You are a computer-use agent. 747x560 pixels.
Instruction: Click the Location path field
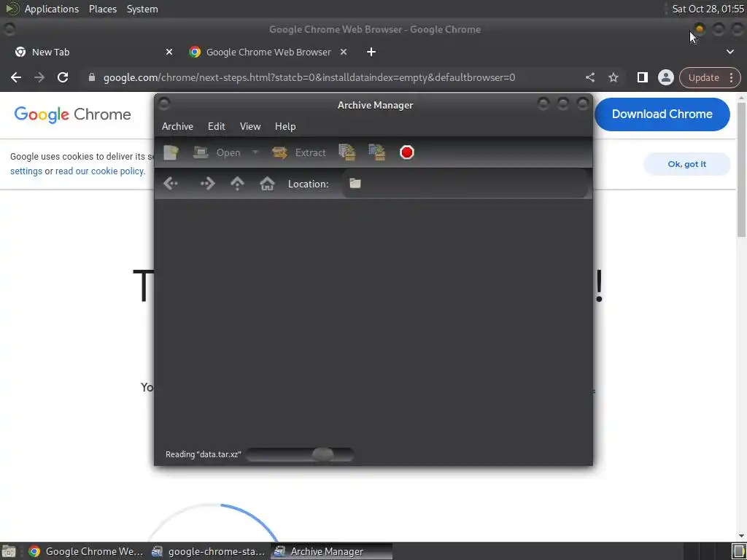click(465, 183)
